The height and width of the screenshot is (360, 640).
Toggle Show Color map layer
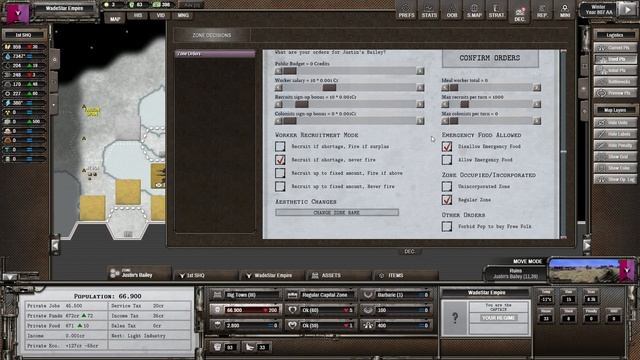coord(615,168)
